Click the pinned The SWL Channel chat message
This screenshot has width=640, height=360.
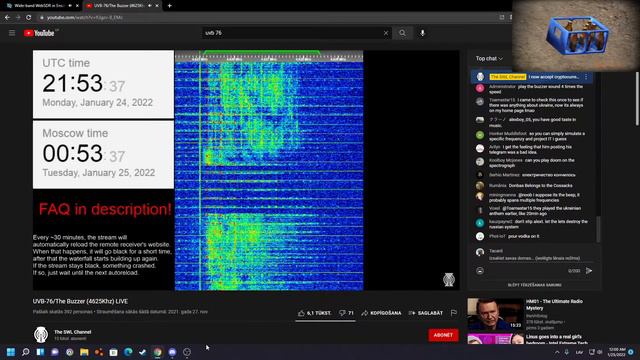click(x=532, y=77)
